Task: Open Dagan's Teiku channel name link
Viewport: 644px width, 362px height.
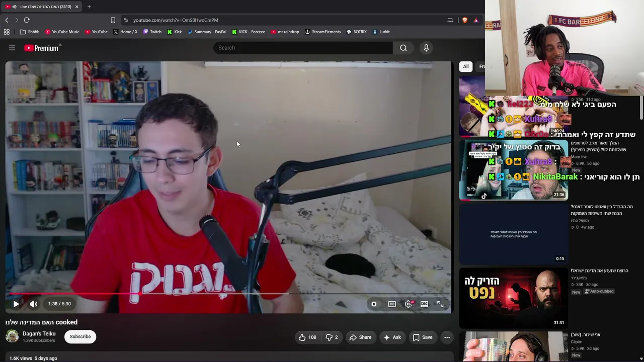Action: [x=39, y=334]
